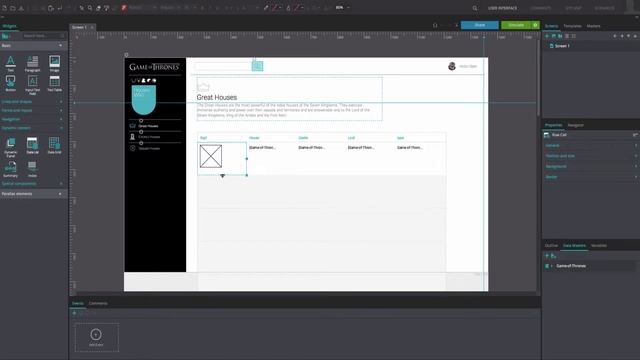This screenshot has height=360, width=640.
Task: Expand the General properties section
Action: [635, 146]
